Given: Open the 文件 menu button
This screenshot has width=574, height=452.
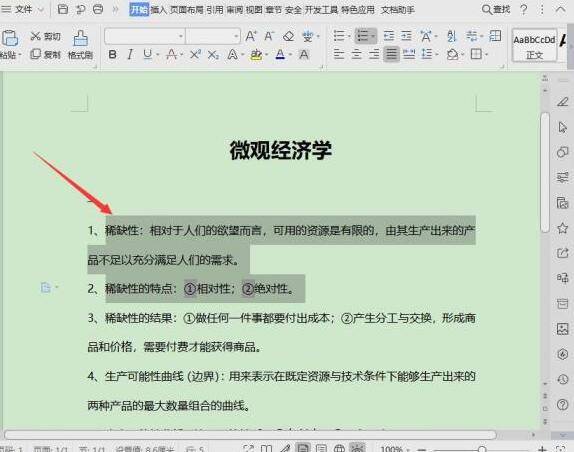Looking at the screenshot, I should click(23, 9).
